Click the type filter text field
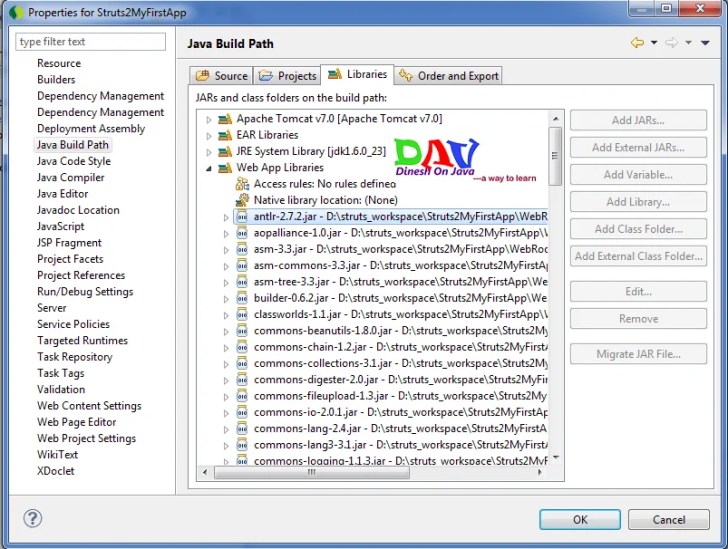 click(91, 42)
